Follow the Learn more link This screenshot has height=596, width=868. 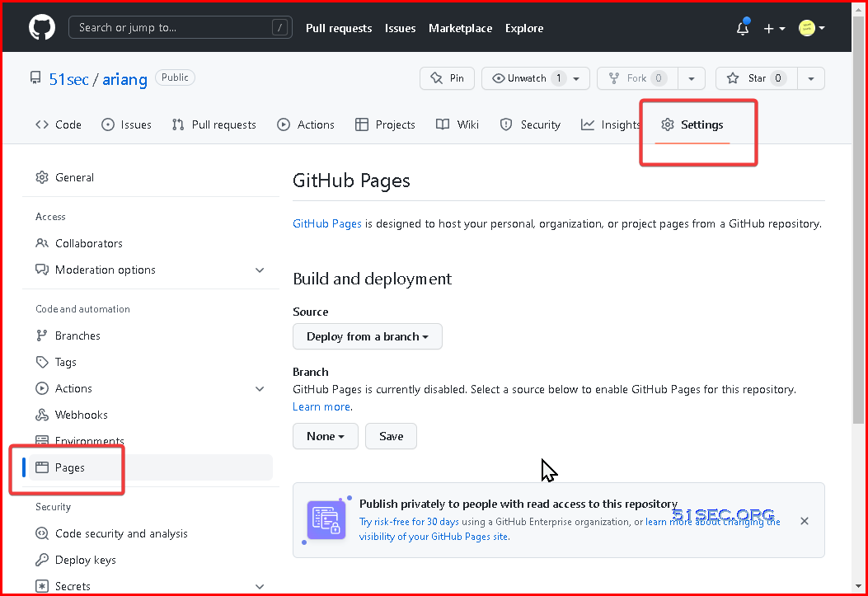click(x=321, y=406)
